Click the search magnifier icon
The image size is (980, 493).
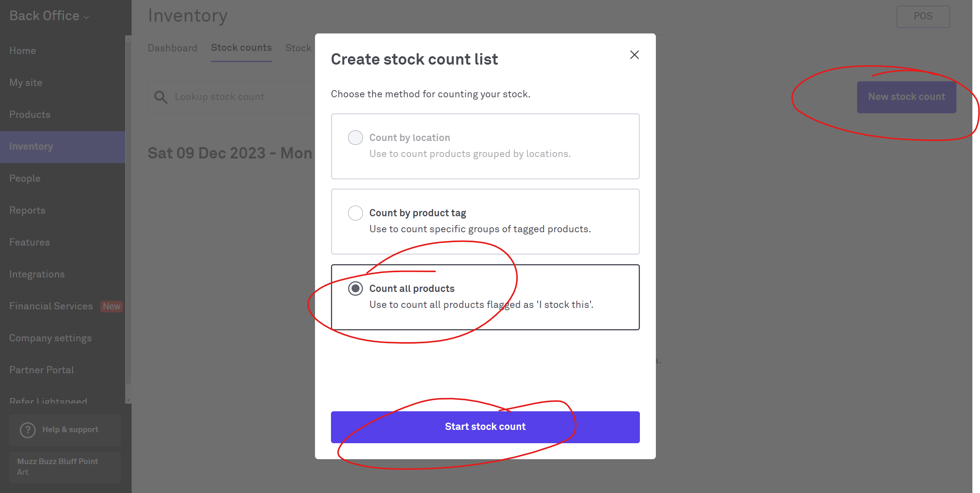(161, 97)
